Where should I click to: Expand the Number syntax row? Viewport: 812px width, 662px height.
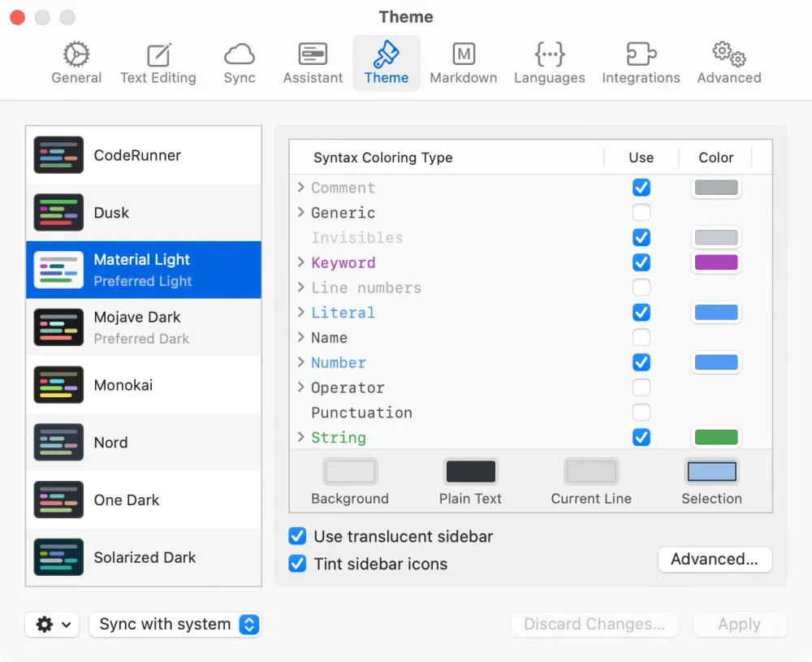click(301, 362)
